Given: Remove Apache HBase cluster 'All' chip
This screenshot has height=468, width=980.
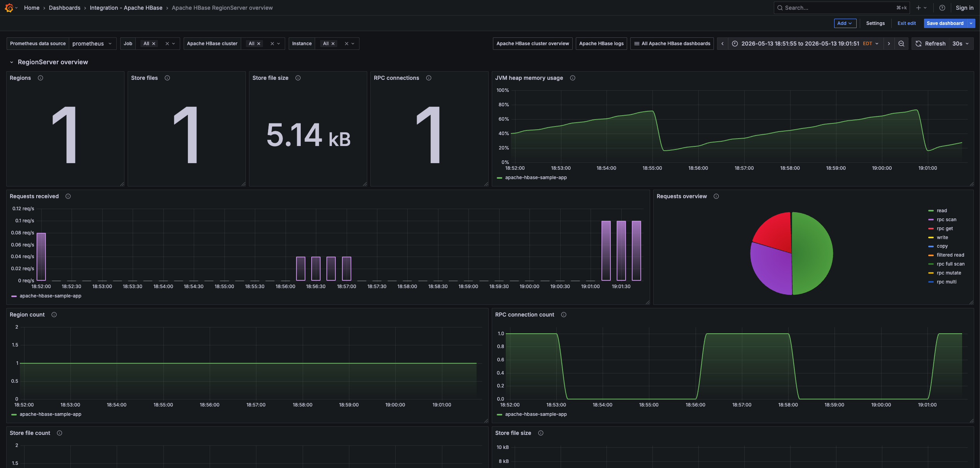Looking at the screenshot, I should pos(259,44).
